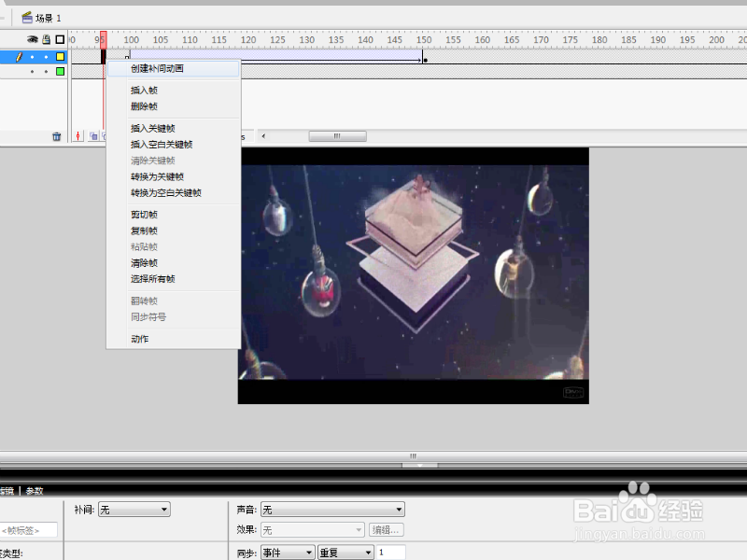Click the red playhead on the frame ruler

(x=104, y=40)
